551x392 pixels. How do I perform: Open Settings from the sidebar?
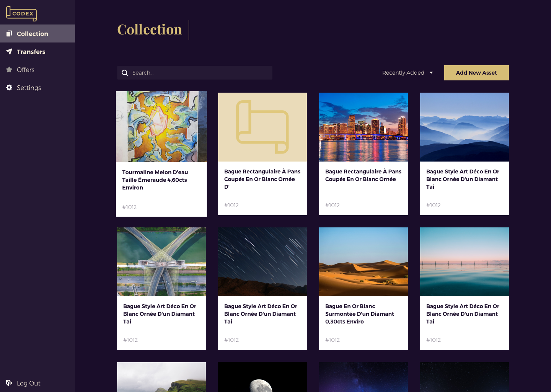(37, 88)
